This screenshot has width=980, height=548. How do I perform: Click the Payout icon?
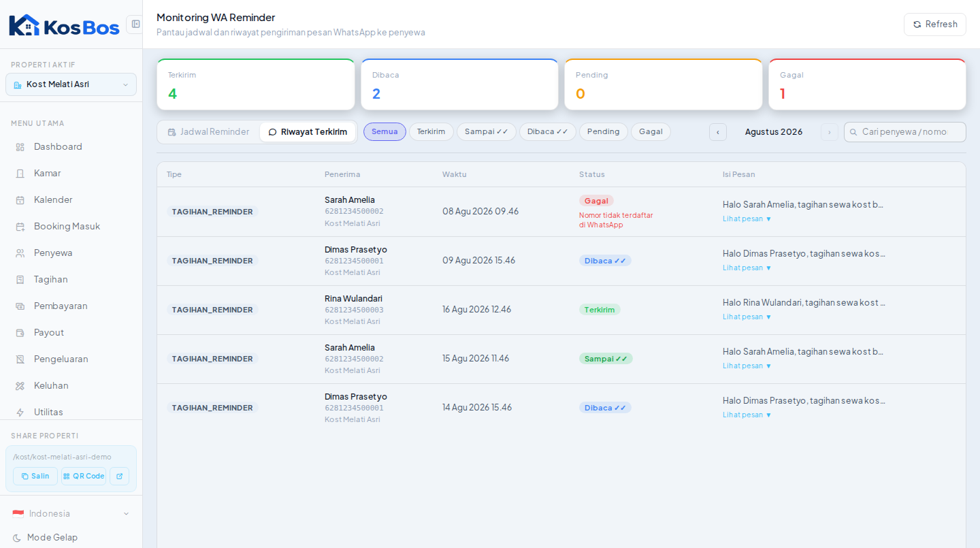pyautogui.click(x=20, y=333)
